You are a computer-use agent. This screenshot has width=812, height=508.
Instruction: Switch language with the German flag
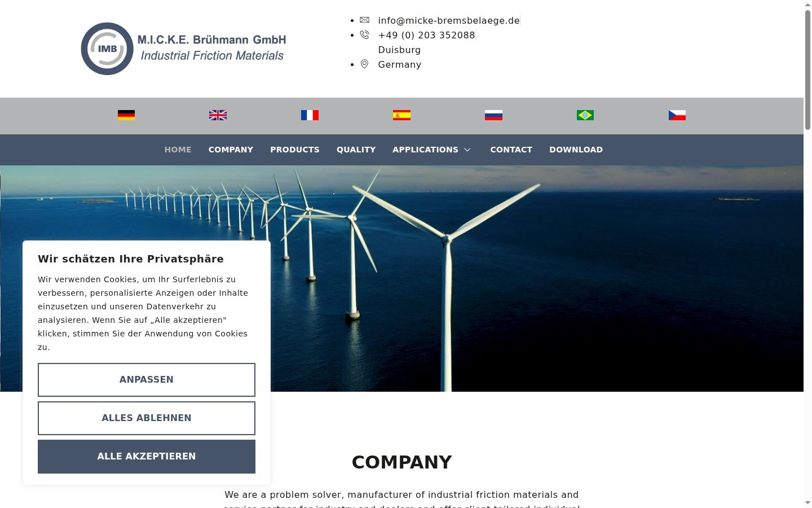tap(126, 115)
